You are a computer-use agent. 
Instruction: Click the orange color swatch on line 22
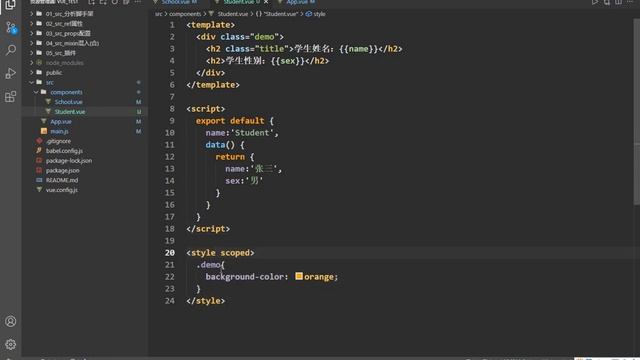coord(299,276)
